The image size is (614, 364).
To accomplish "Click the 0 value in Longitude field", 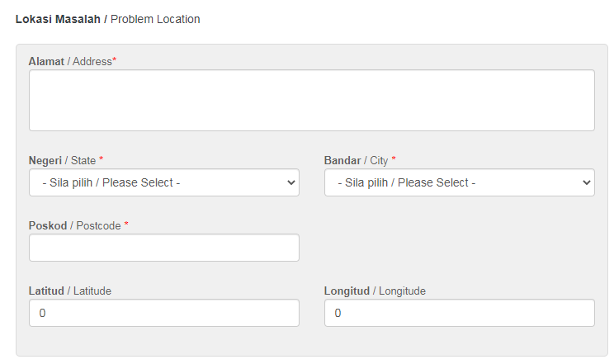I will (x=338, y=313).
